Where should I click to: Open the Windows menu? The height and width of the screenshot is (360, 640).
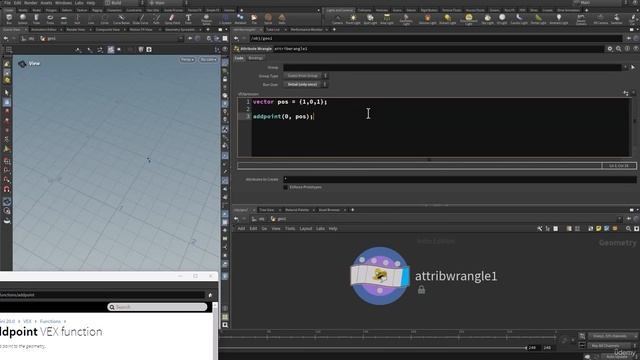63,3
